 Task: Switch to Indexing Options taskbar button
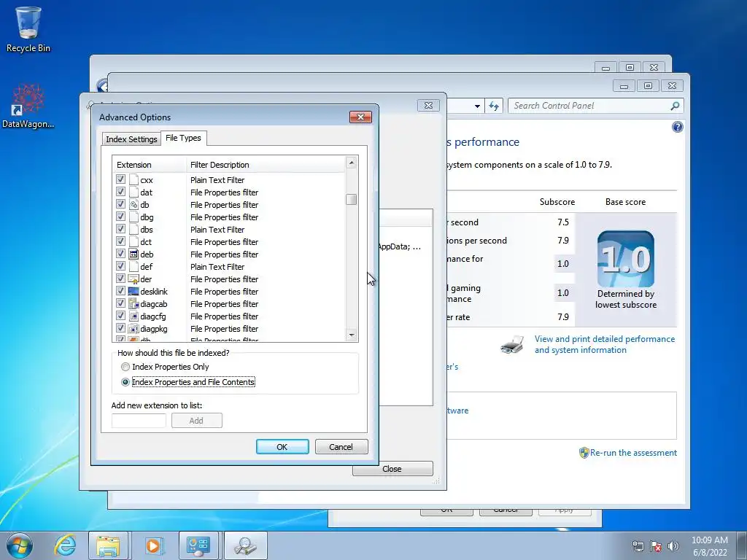click(245, 545)
